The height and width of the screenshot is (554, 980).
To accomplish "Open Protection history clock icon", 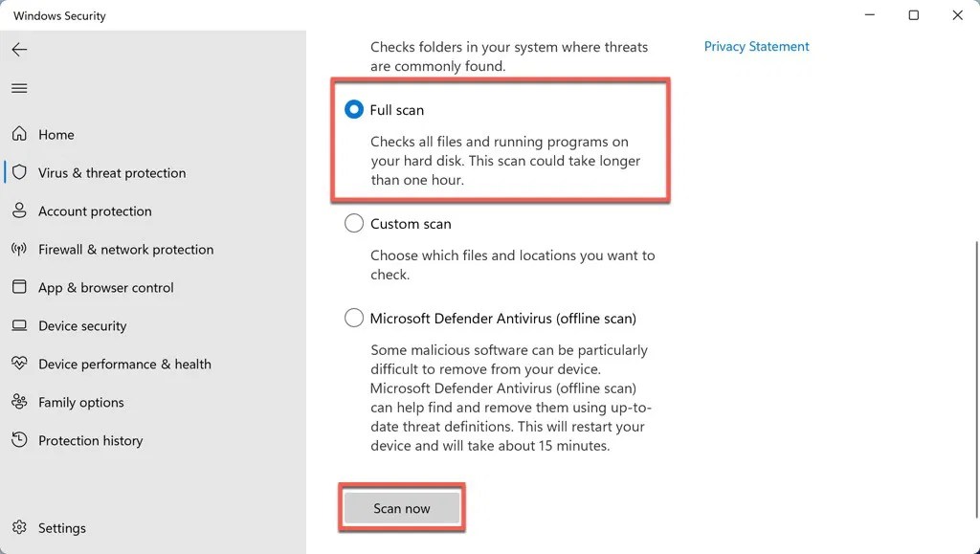I will coord(20,440).
